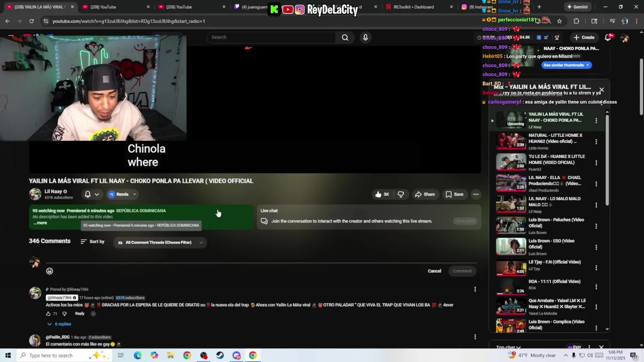This screenshot has height=362, width=644.
Task: Open options menu for Frailin_RDG comment
Action: [474, 337]
